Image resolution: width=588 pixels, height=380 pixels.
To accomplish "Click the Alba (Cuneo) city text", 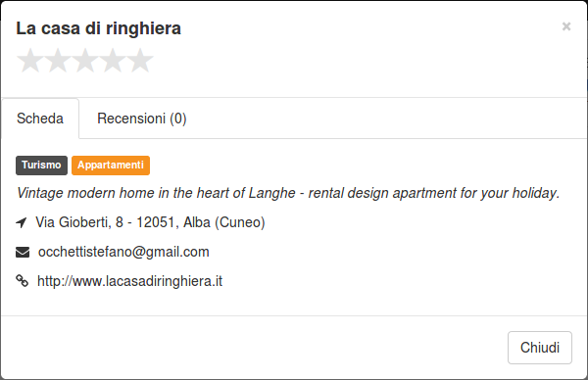I will click(224, 222).
